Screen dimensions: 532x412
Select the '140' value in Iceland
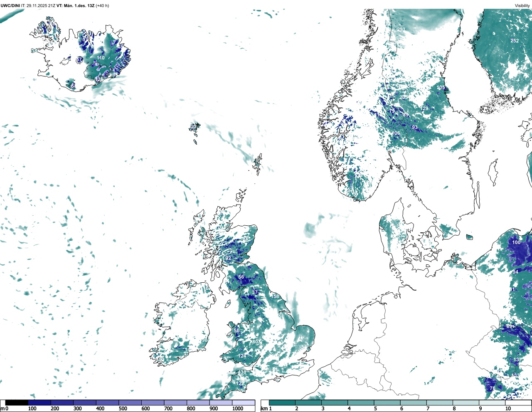click(101, 58)
